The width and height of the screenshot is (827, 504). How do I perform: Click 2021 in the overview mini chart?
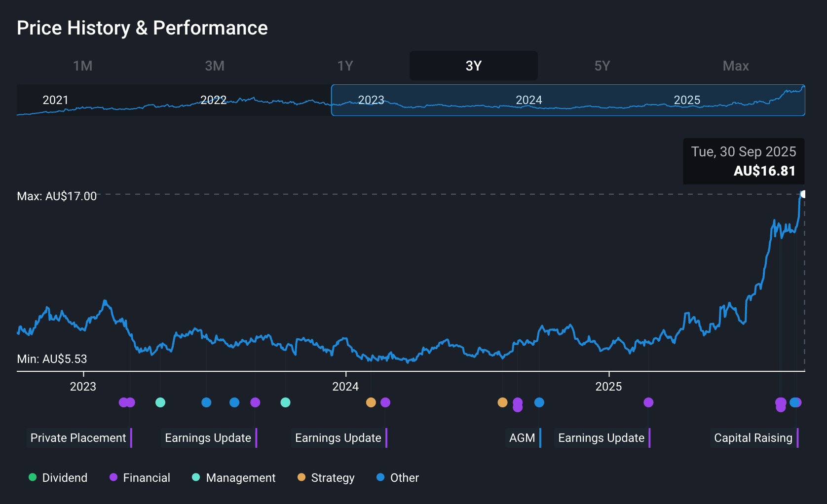(x=55, y=100)
